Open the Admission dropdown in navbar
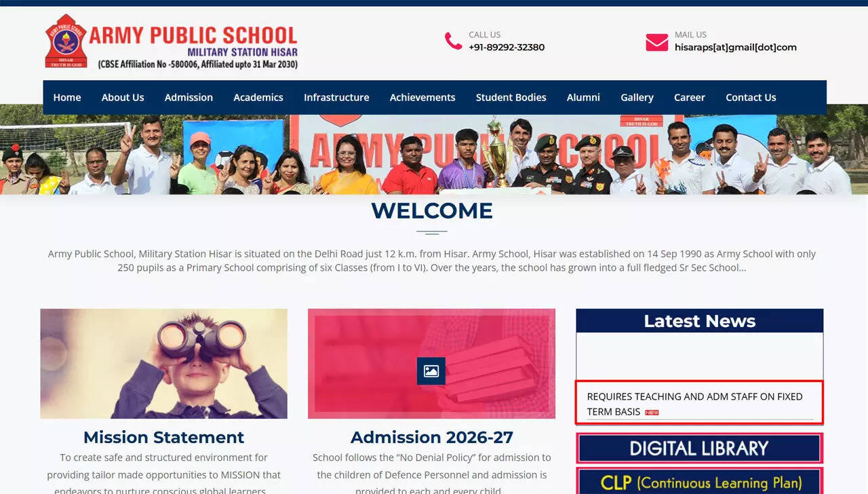 [189, 97]
